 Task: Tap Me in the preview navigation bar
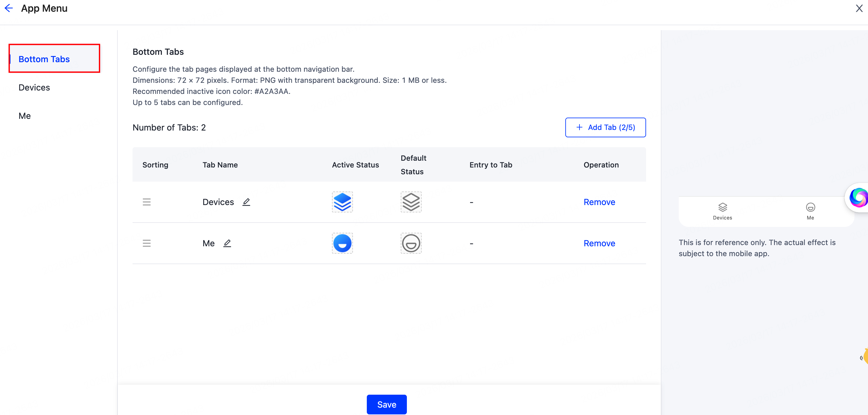click(810, 211)
